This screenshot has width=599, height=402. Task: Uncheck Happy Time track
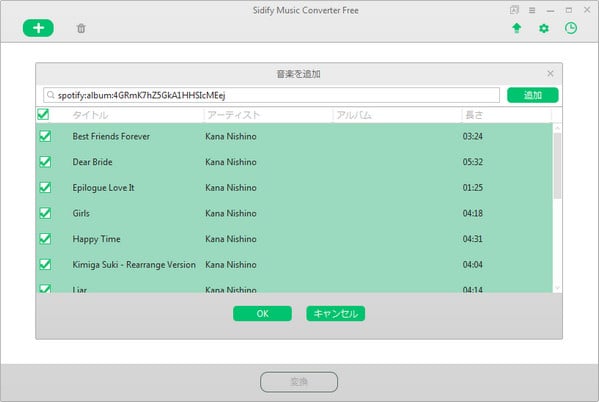pyautogui.click(x=45, y=238)
